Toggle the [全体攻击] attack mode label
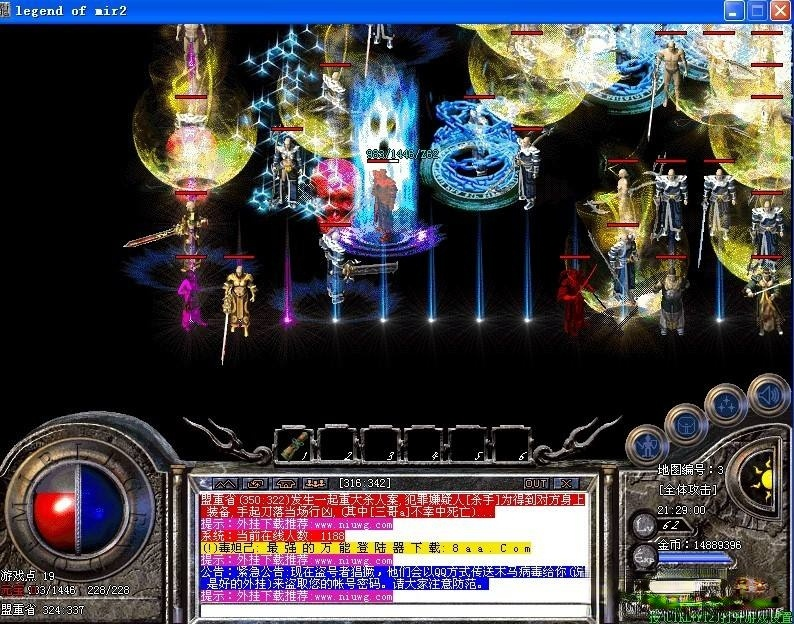Image resolution: width=794 pixels, height=624 pixels. click(688, 490)
